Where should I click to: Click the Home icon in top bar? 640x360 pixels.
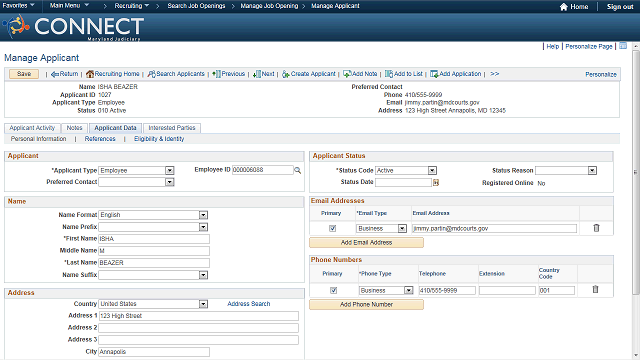tap(564, 7)
